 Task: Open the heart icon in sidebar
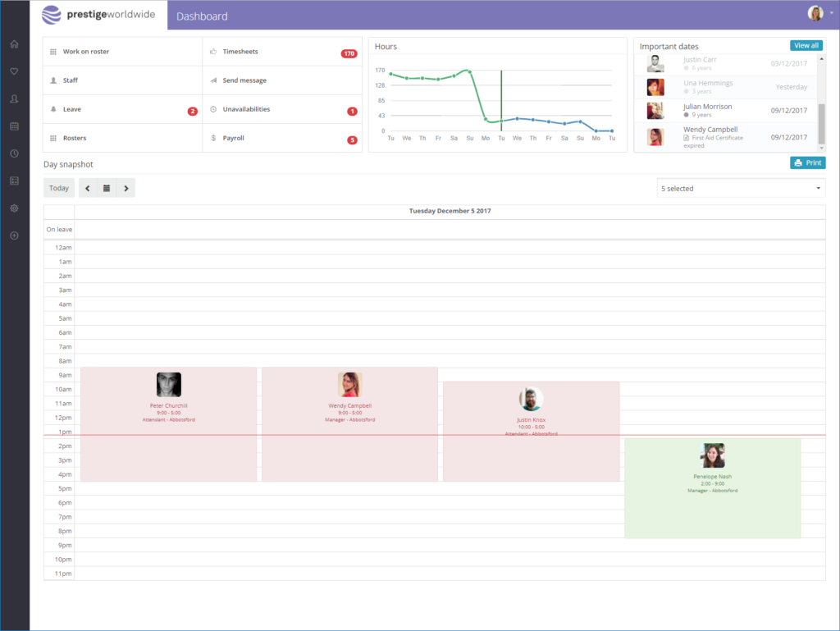pyautogui.click(x=15, y=71)
